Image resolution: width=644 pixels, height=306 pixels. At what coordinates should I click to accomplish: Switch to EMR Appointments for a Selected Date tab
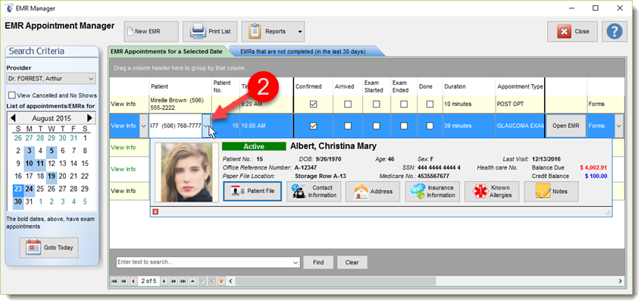(167, 52)
